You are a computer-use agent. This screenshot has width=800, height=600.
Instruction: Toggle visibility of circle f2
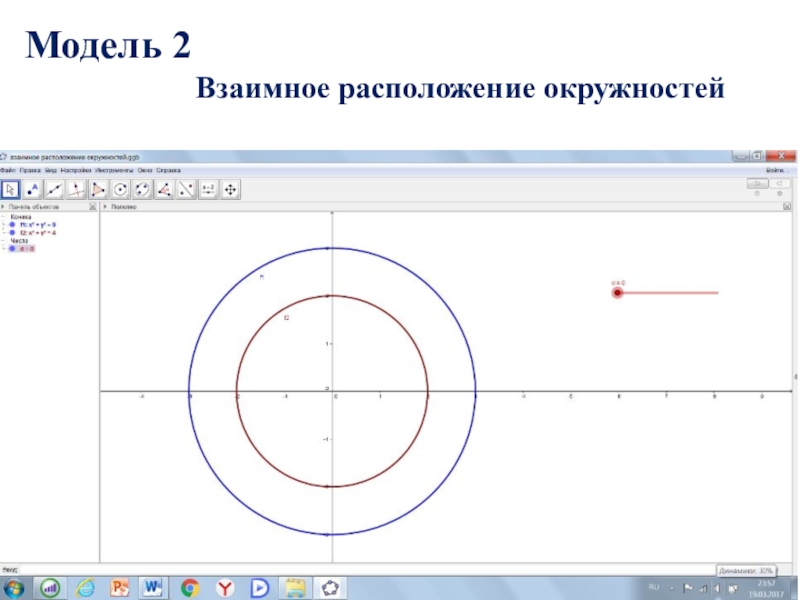(13, 233)
